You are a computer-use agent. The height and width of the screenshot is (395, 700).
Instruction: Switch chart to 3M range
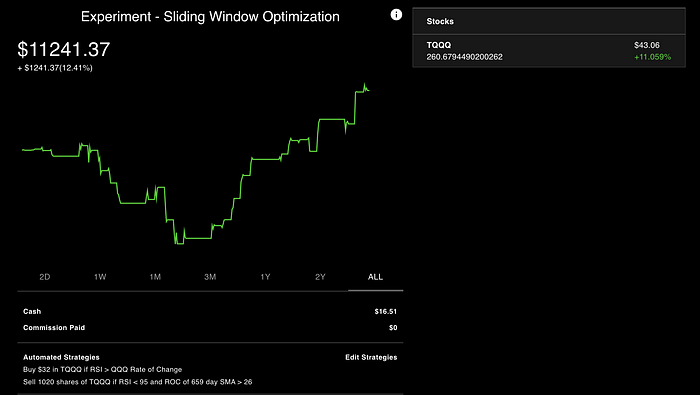(x=210, y=277)
